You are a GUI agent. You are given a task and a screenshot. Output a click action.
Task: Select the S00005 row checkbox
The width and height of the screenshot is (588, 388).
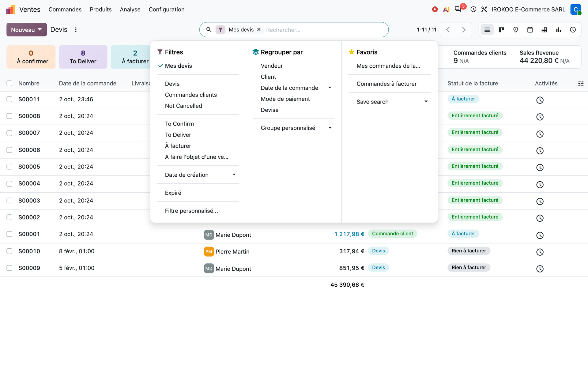9,167
